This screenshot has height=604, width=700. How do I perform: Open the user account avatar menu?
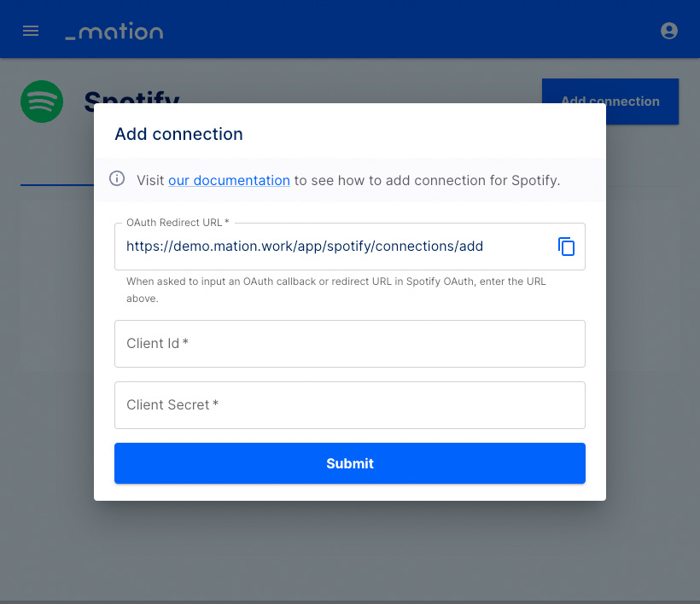[x=668, y=31]
